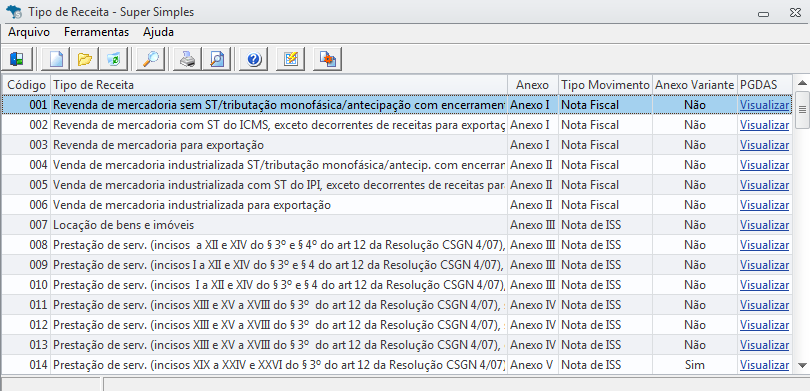Open Visualizar link for code 005
The height and width of the screenshot is (391, 810).
pos(764,185)
